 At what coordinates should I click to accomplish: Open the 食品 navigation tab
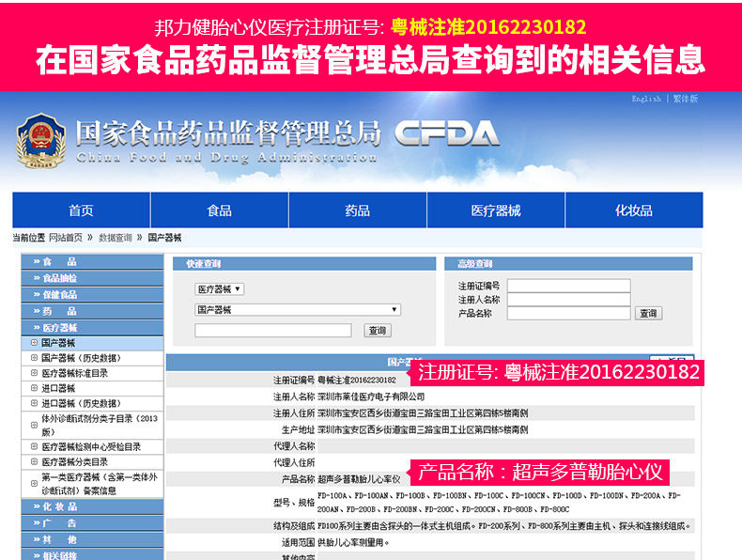pyautogui.click(x=219, y=210)
